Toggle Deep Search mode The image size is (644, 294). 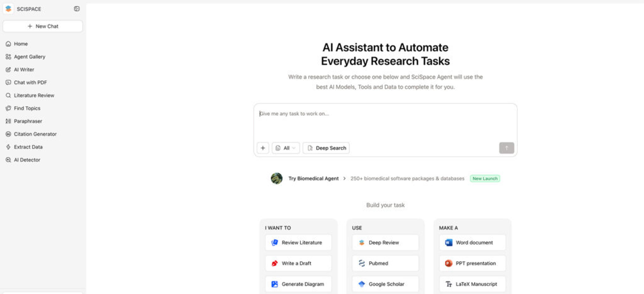[x=326, y=148]
